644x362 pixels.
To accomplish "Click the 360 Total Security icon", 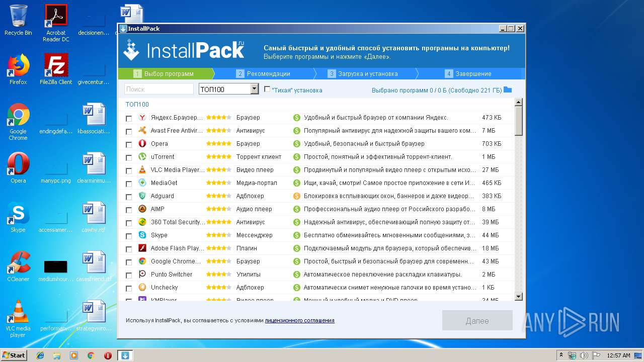I will click(x=142, y=222).
